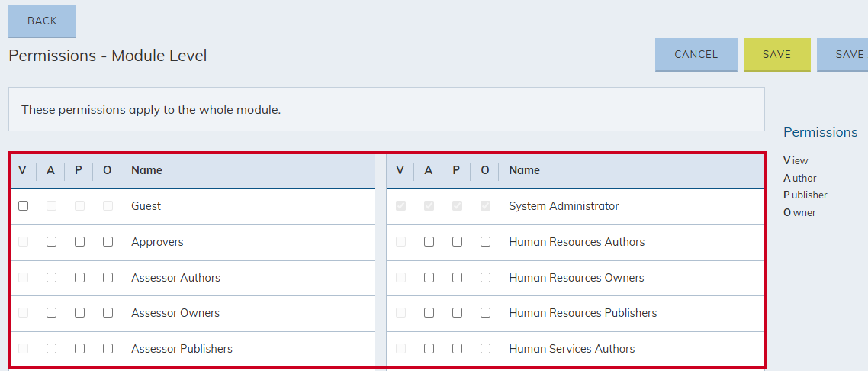Click the View legend entry
868x371 pixels.
pyautogui.click(x=796, y=160)
